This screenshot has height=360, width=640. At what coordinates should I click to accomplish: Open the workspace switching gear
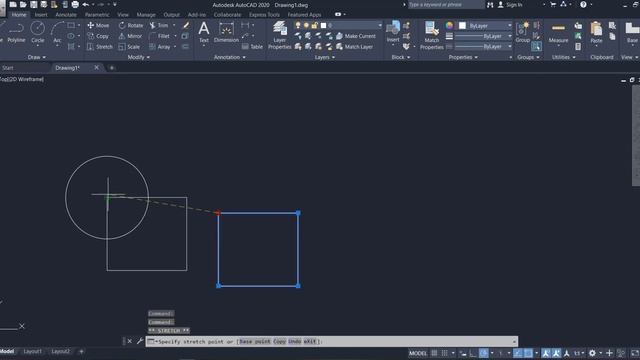point(592,353)
